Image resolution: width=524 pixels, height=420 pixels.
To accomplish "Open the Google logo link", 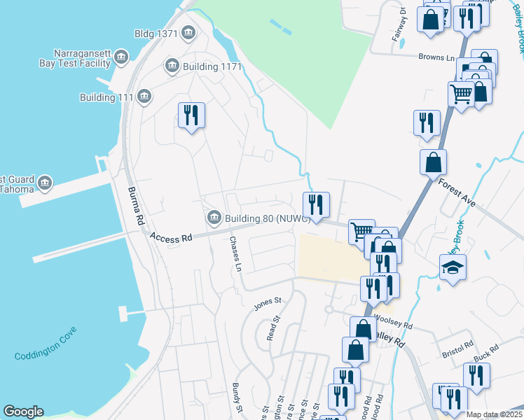I will (23, 412).
